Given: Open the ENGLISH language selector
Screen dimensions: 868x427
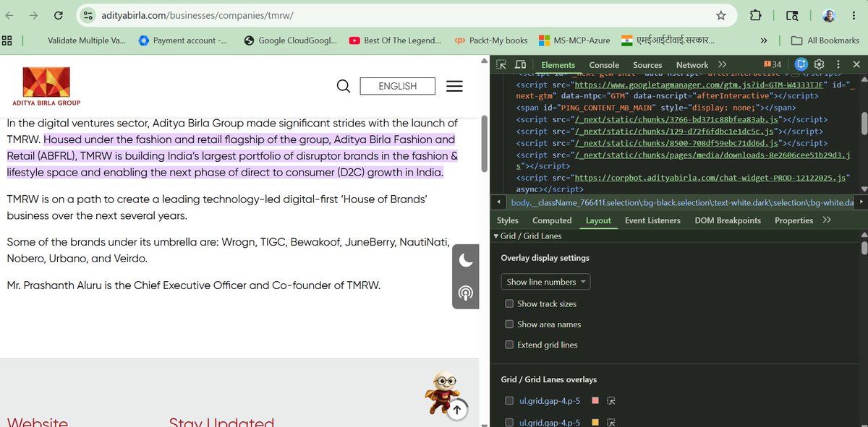Looking at the screenshot, I should [x=397, y=86].
